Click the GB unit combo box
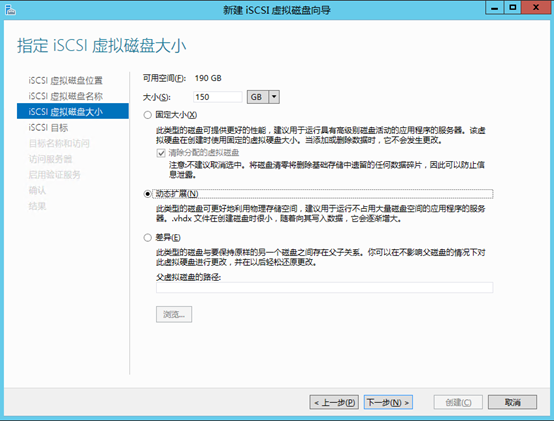 [x=263, y=97]
